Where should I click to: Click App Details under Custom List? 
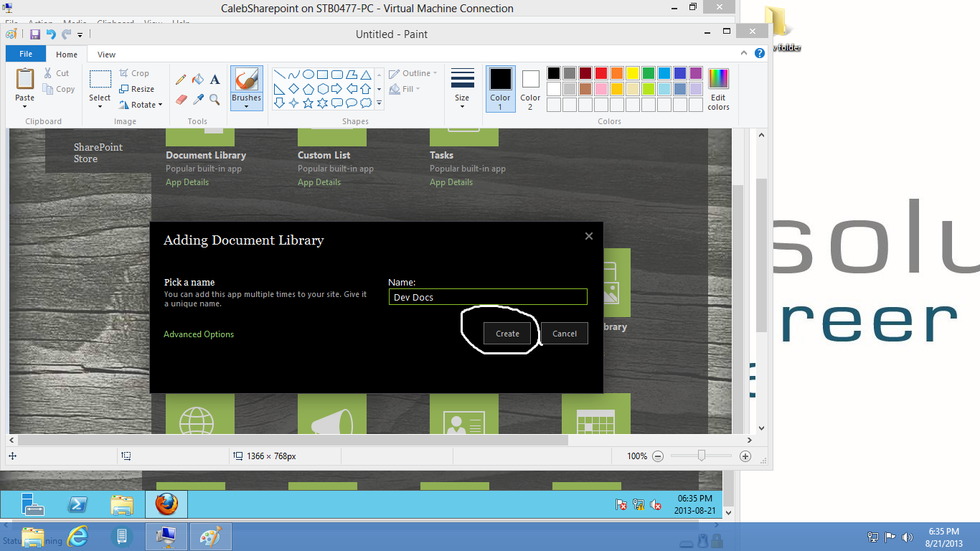(319, 182)
